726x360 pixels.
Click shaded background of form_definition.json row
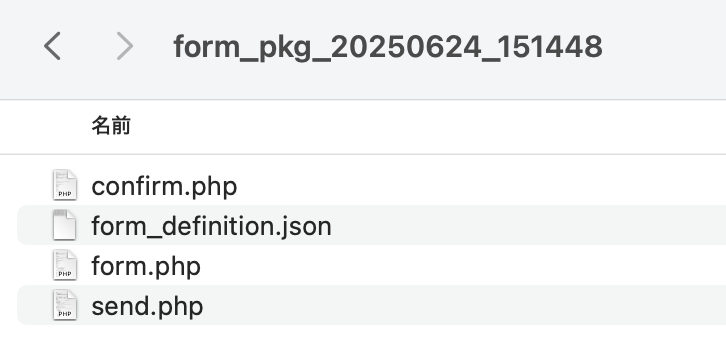pos(528,225)
